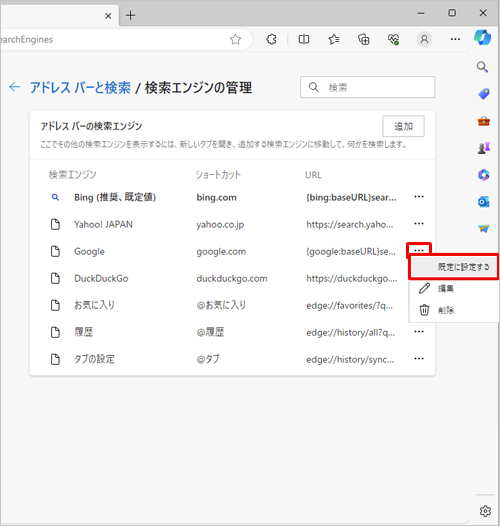
Task: Open more options for 履歴 row
Action: click(419, 332)
